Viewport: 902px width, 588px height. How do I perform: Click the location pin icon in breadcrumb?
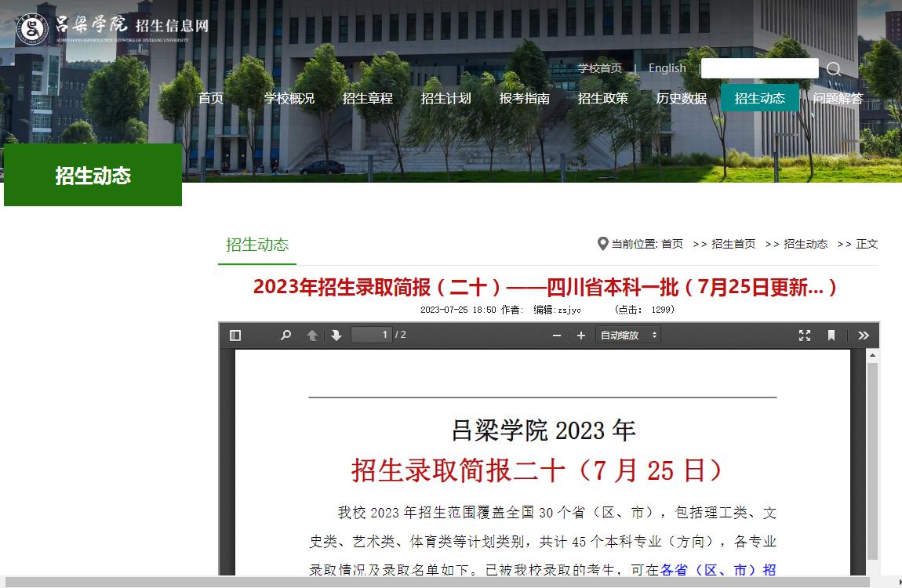coord(603,244)
